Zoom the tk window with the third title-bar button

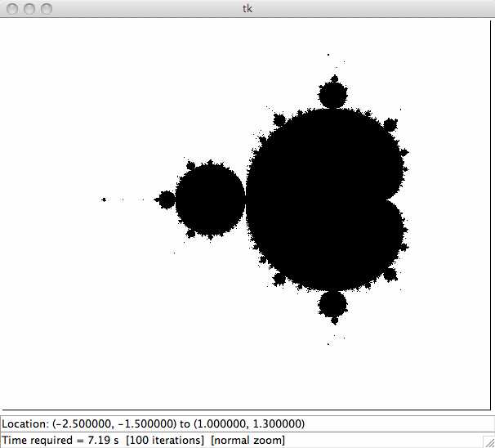(47, 9)
